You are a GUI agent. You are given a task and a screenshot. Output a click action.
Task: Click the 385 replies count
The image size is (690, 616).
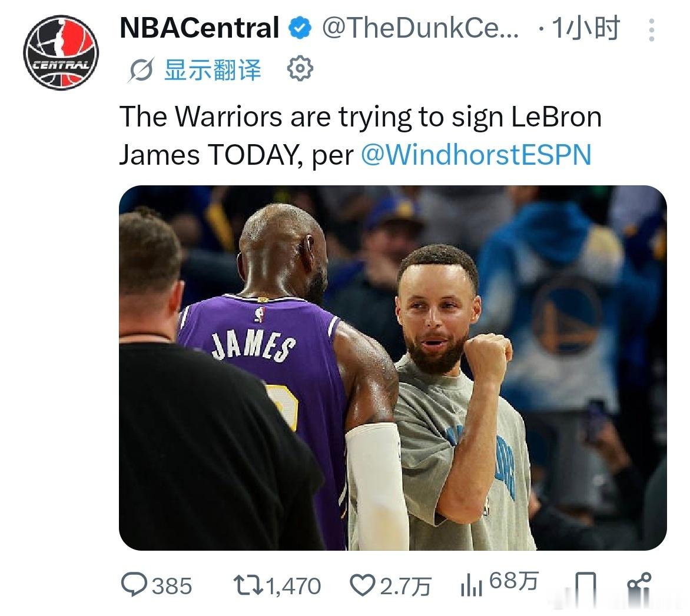[x=172, y=586]
